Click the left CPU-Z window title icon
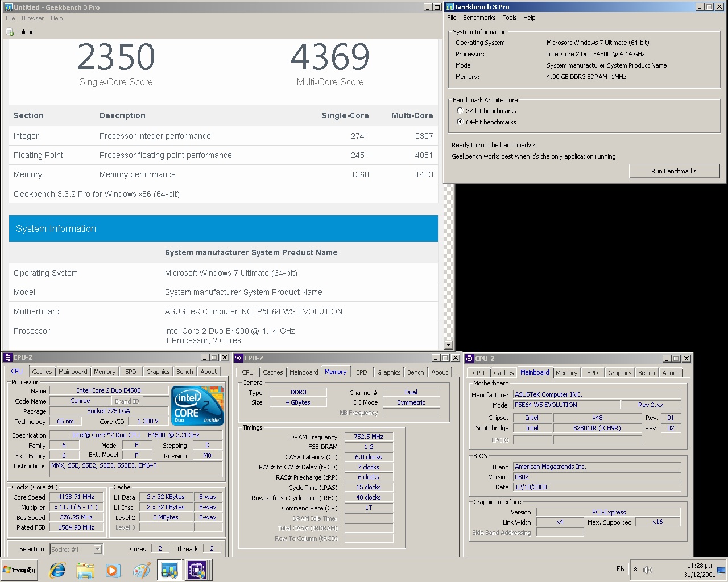The width and height of the screenshot is (728, 582). pos(8,357)
